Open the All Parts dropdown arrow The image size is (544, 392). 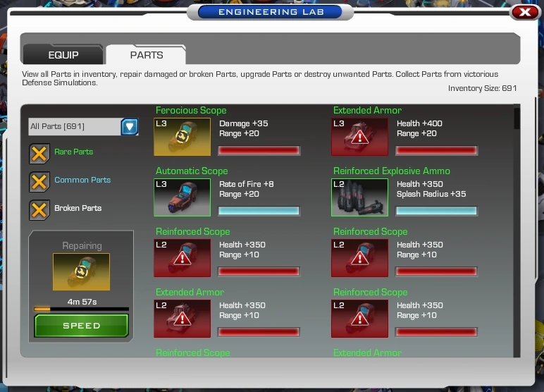coord(130,126)
